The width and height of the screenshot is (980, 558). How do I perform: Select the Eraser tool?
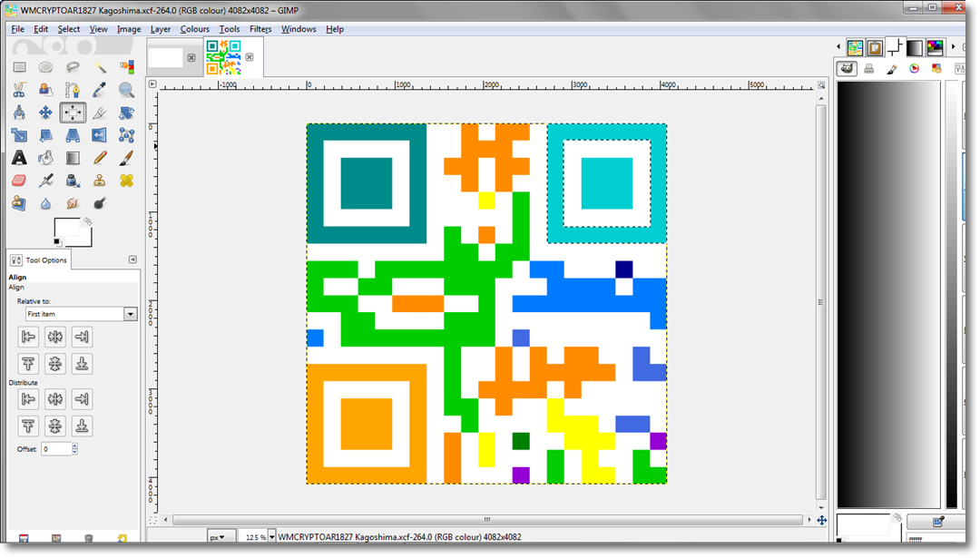pyautogui.click(x=19, y=181)
